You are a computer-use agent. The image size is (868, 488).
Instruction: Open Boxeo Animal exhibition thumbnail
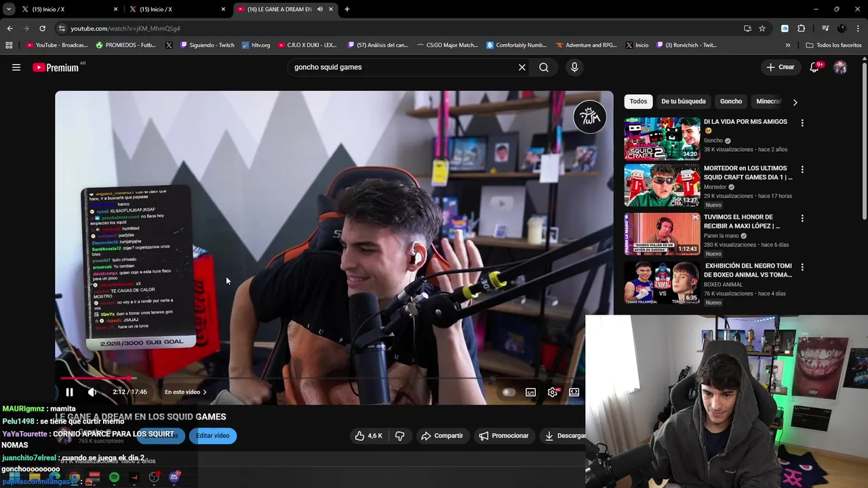[662, 283]
